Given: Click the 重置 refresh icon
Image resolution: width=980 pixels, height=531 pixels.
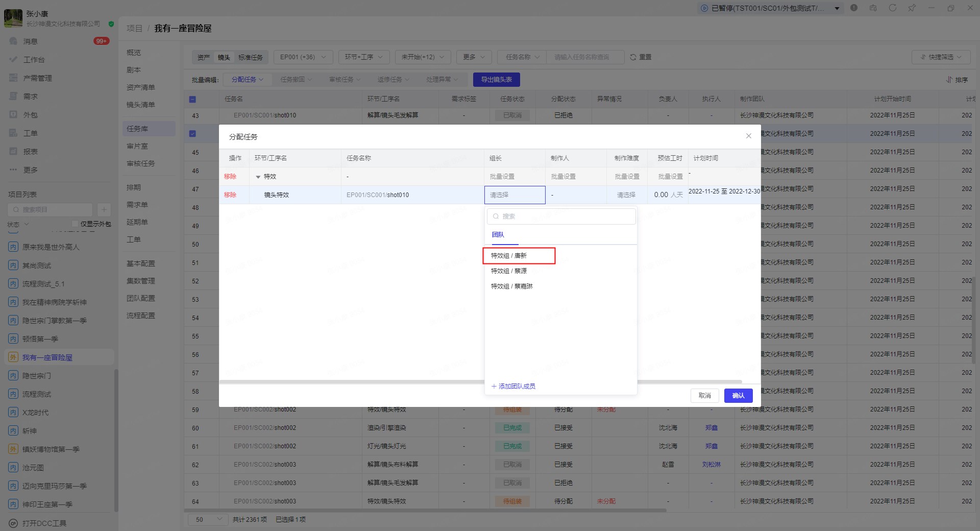Looking at the screenshot, I should coord(633,57).
